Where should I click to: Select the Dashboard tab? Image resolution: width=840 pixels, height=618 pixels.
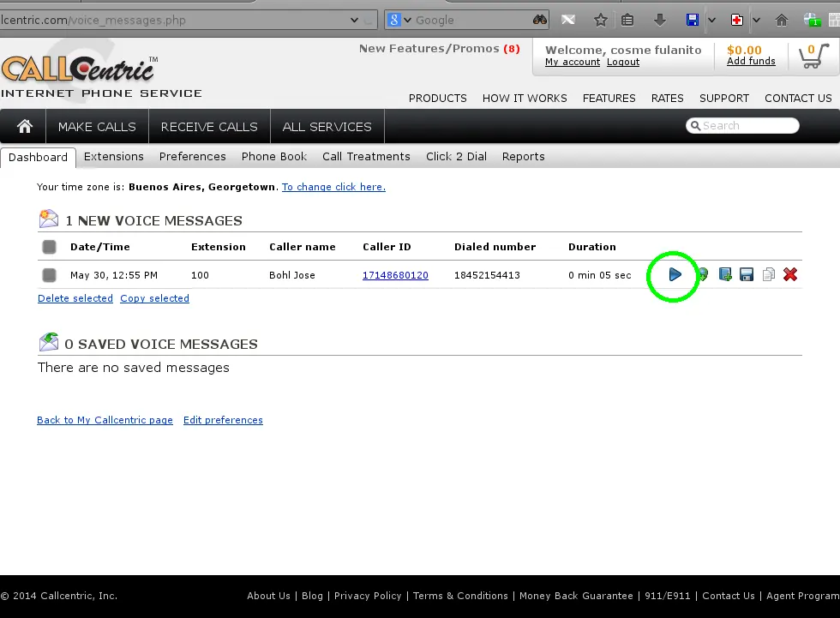pos(38,158)
